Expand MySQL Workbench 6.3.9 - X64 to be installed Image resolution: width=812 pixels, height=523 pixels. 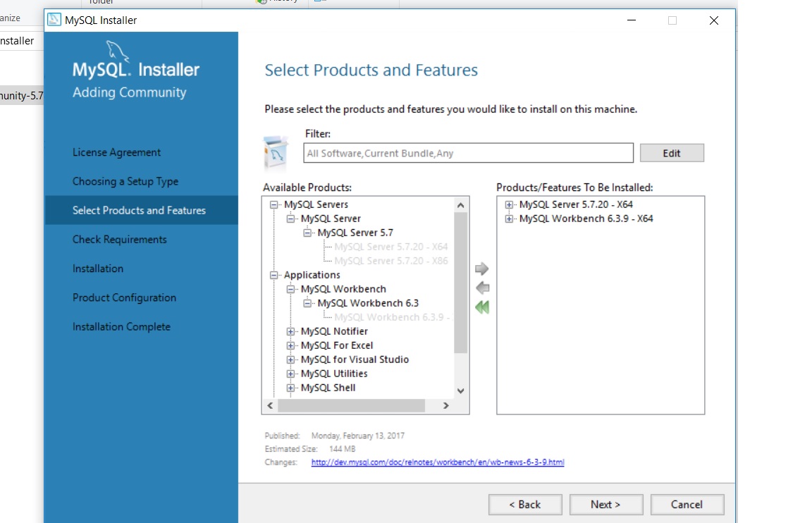pos(509,219)
